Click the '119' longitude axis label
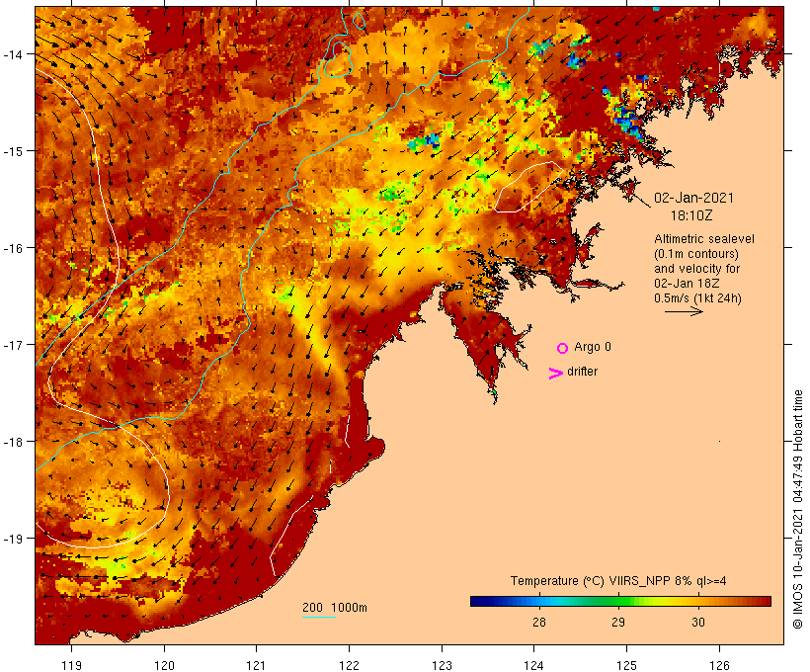Image resolution: width=810 pixels, height=672 pixels. [x=71, y=665]
